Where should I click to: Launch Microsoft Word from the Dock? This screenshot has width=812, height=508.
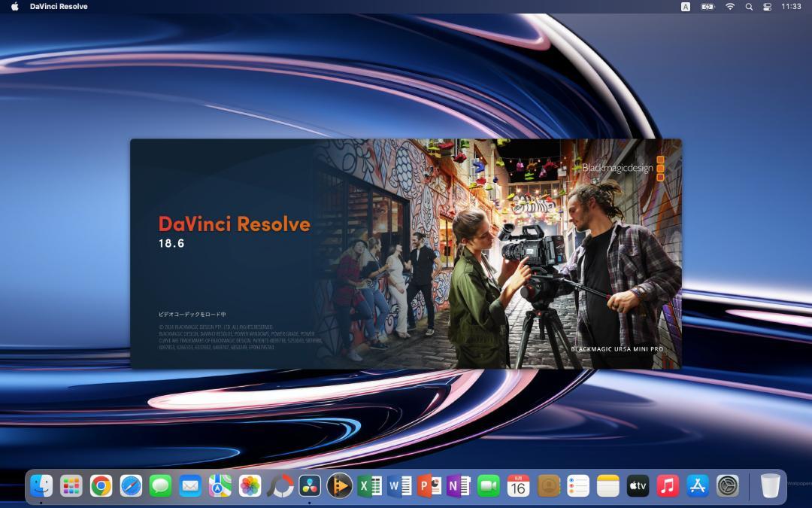[399, 486]
